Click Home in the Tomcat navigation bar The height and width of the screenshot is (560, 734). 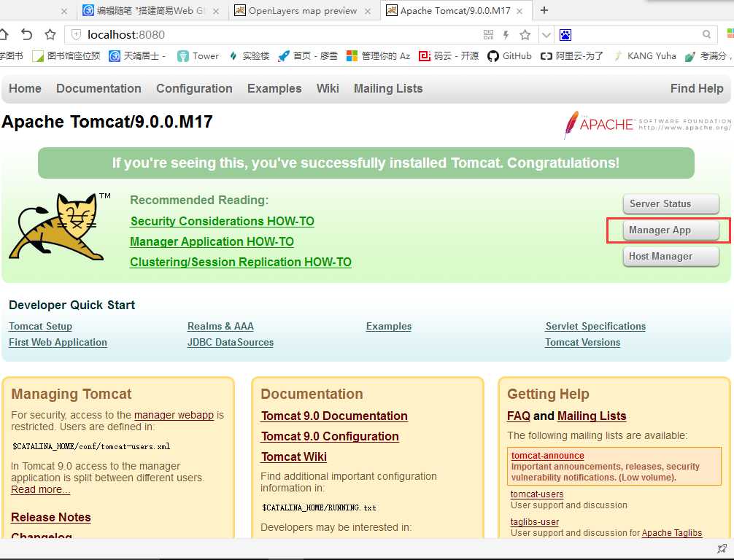[x=25, y=88]
